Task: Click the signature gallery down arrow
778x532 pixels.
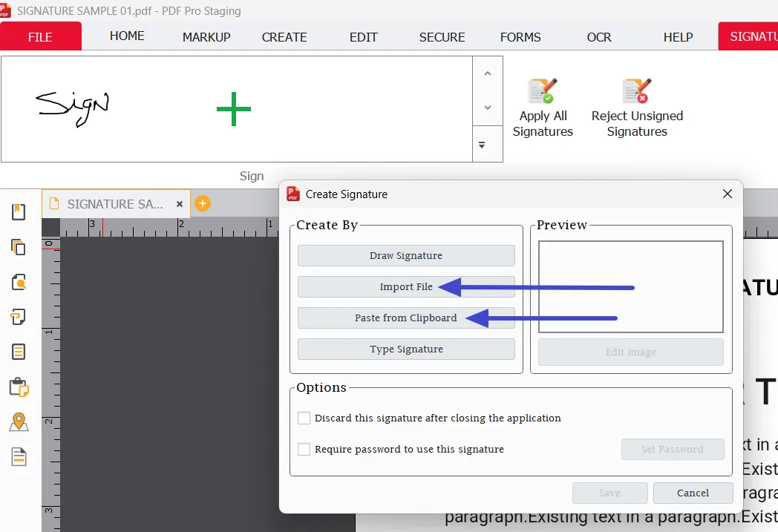Action: coord(488,108)
